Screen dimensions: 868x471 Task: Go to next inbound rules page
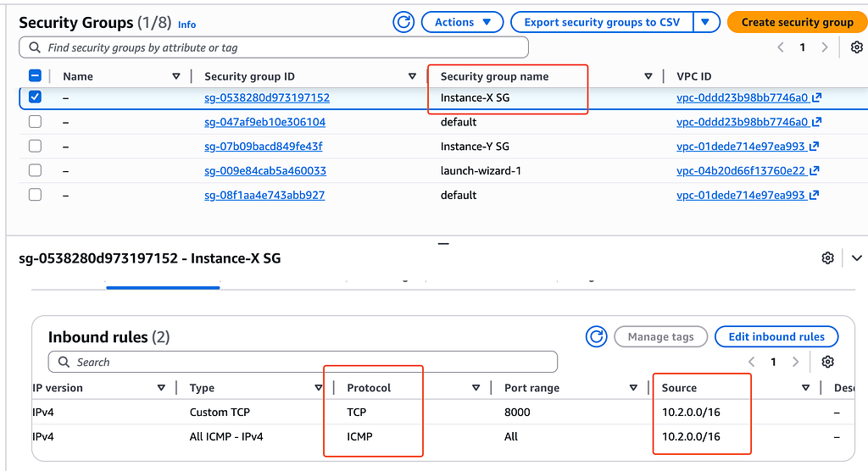795,362
